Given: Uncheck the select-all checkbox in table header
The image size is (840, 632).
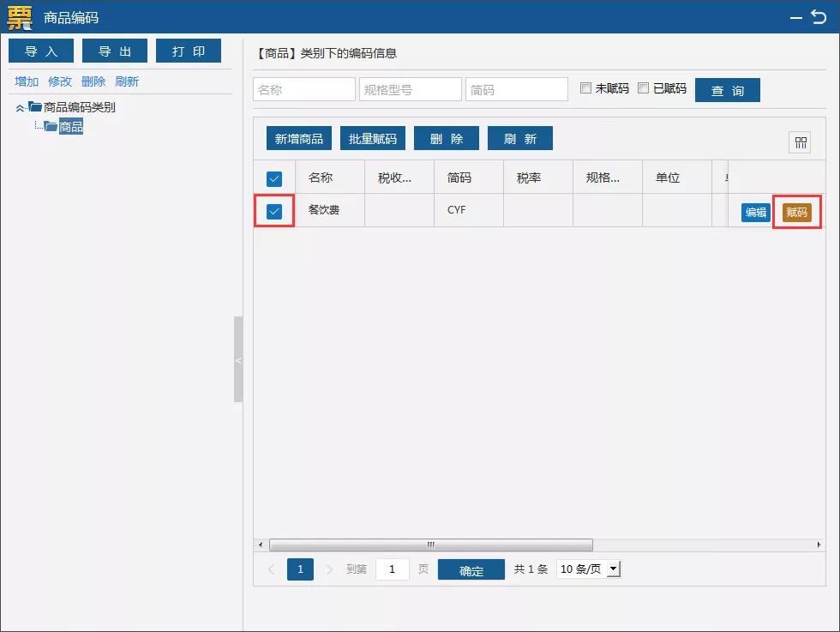Looking at the screenshot, I should pos(273,178).
